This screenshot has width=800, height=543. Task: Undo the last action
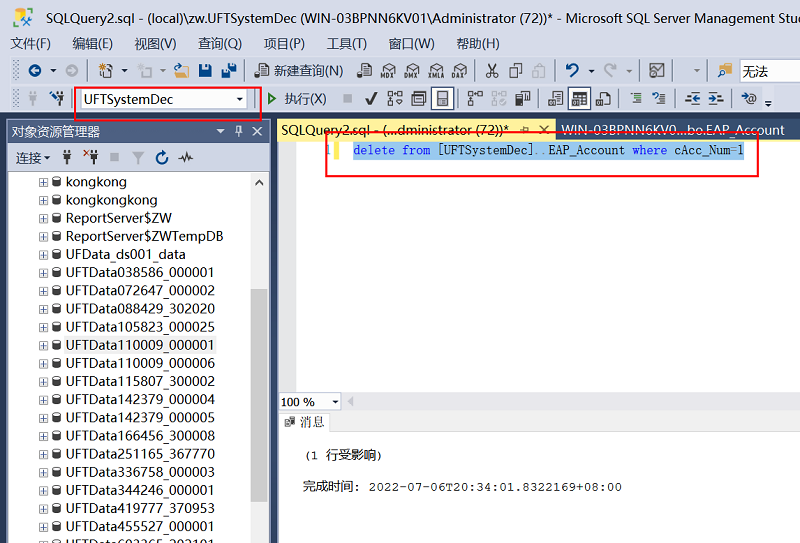pos(572,70)
